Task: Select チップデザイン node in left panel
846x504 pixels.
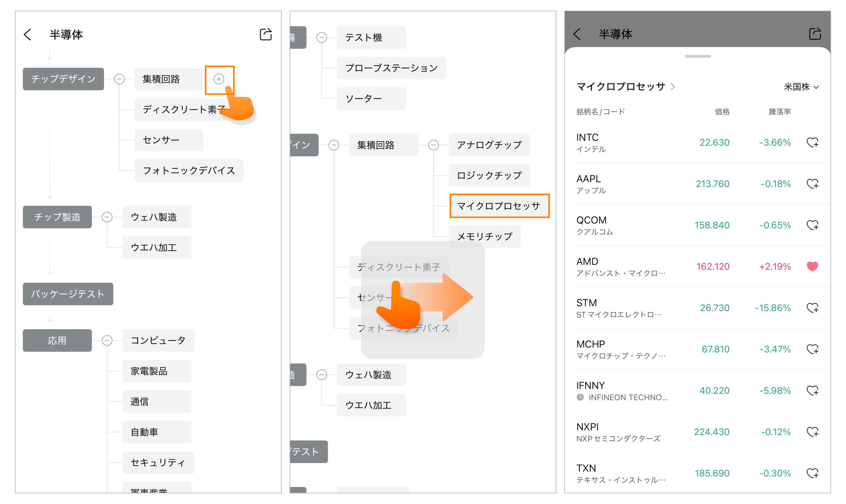Action: [63, 79]
